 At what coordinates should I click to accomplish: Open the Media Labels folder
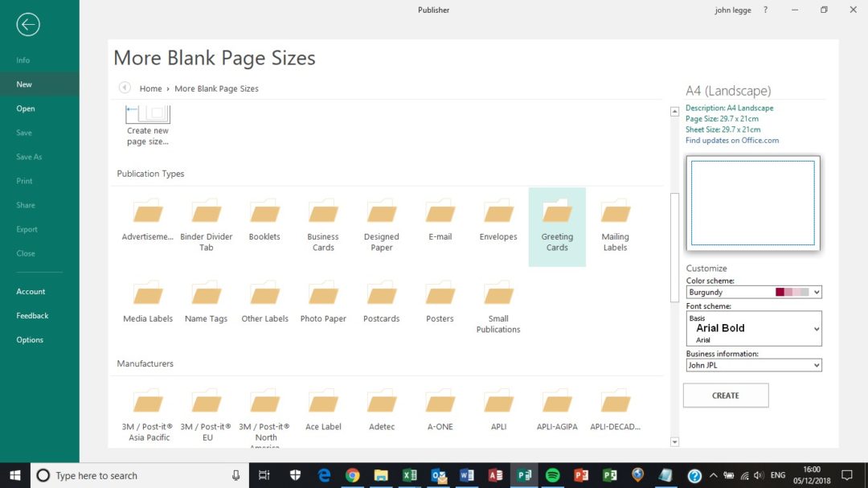click(x=148, y=302)
